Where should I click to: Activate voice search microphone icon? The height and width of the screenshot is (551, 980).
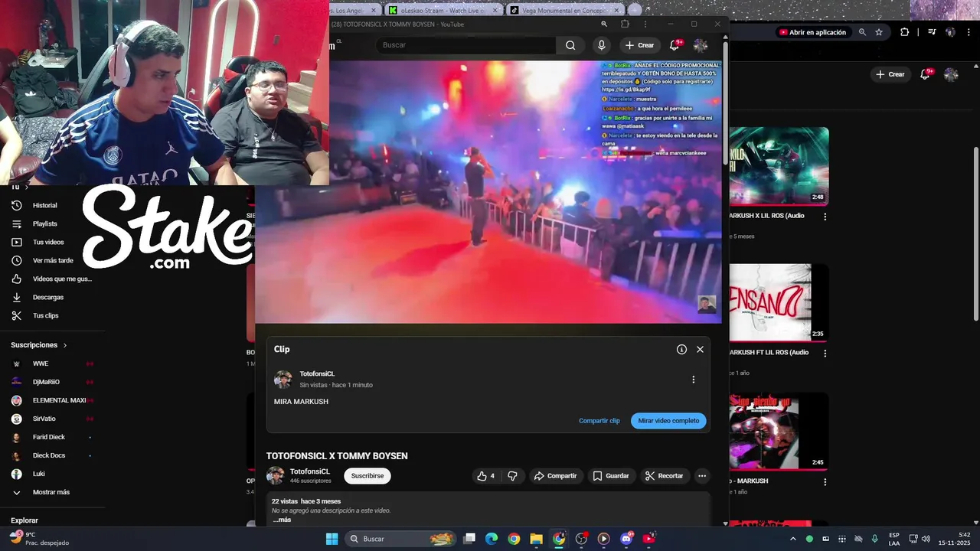point(602,45)
